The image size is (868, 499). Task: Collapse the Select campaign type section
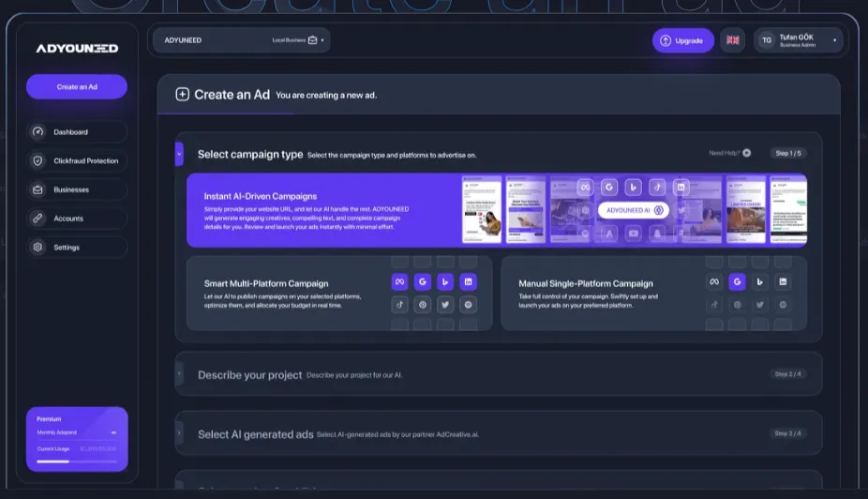179,154
